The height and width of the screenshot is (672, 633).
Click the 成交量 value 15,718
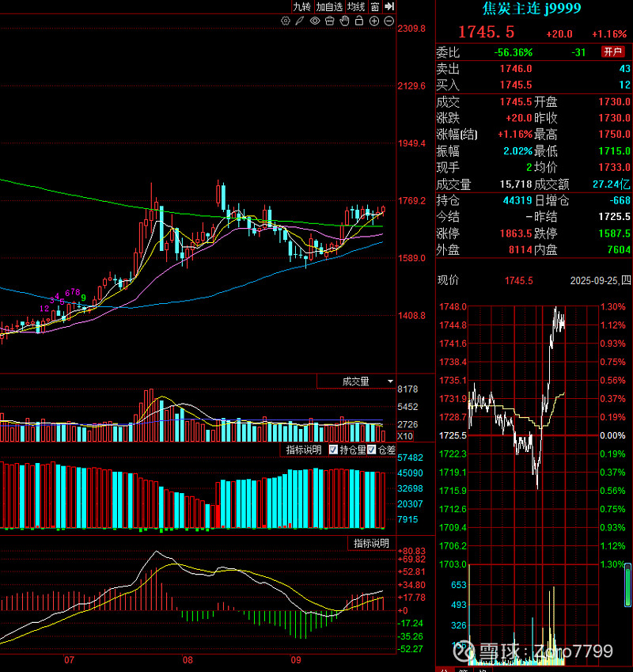516,184
